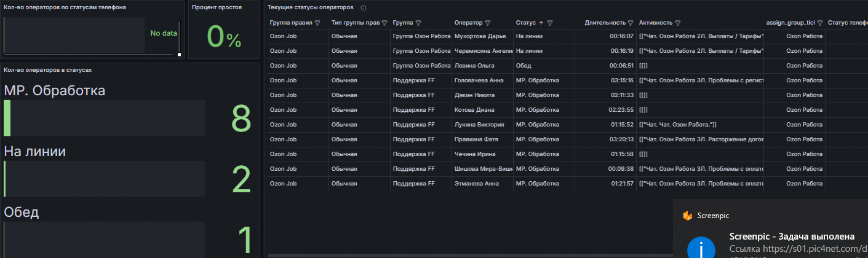The height and width of the screenshot is (258, 868).
Task: Sort table by Группа правил header
Action: (291, 23)
